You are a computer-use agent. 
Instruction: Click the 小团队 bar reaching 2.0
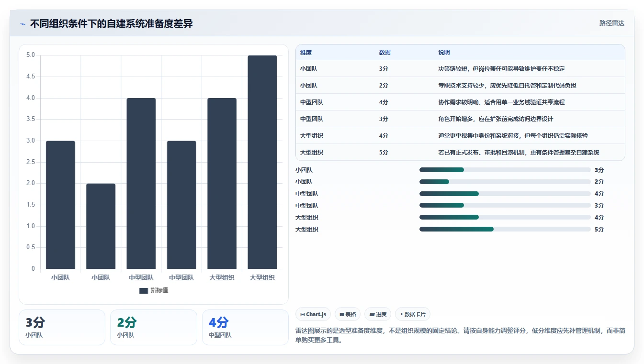[101, 226]
